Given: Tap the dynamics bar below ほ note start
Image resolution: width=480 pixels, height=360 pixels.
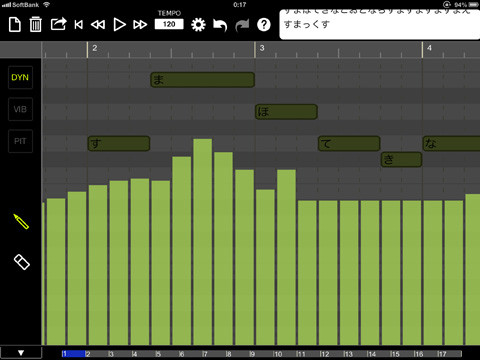Looking at the screenshot, I should (x=265, y=267).
